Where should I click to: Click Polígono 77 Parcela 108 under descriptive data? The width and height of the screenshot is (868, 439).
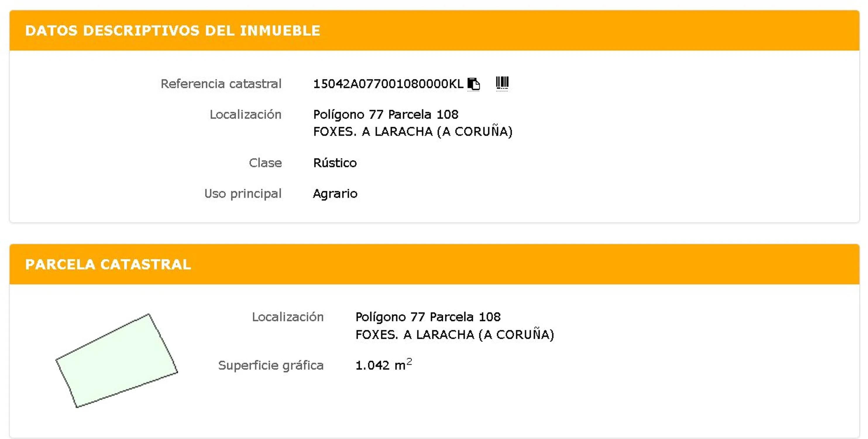click(386, 114)
